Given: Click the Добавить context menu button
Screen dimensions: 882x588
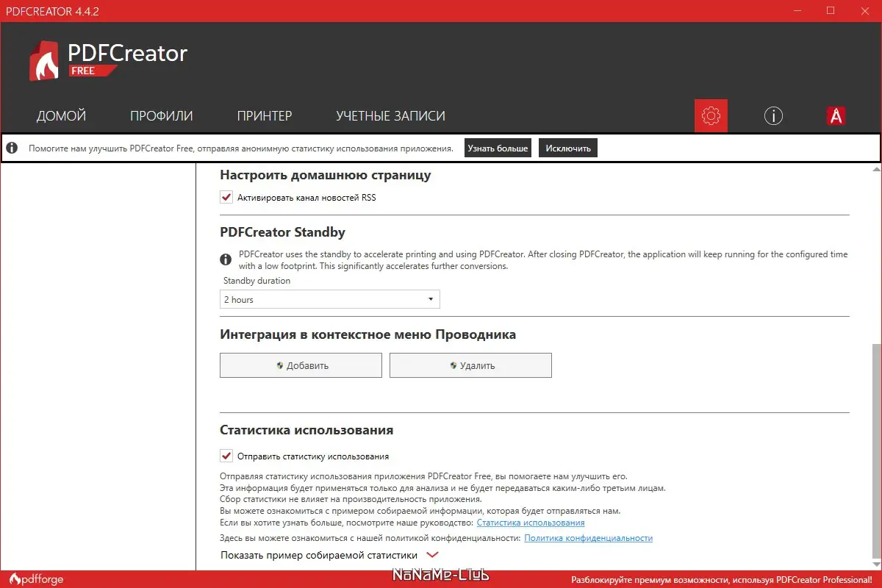Looking at the screenshot, I should (301, 365).
